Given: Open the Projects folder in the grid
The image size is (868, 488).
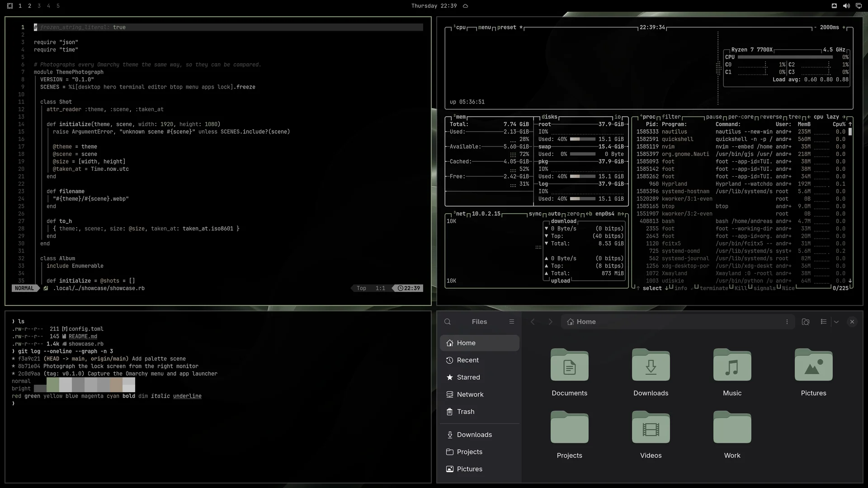Looking at the screenshot, I should [570, 435].
